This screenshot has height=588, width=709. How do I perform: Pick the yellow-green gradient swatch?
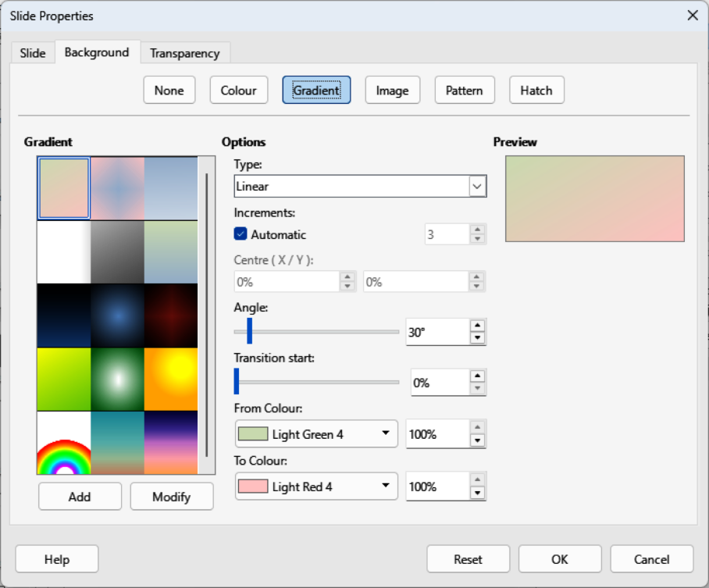63,380
